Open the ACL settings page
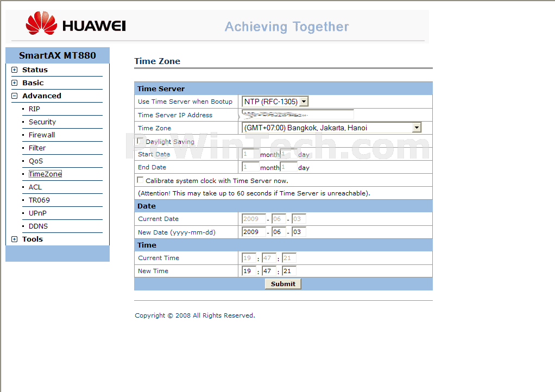 tap(35, 187)
